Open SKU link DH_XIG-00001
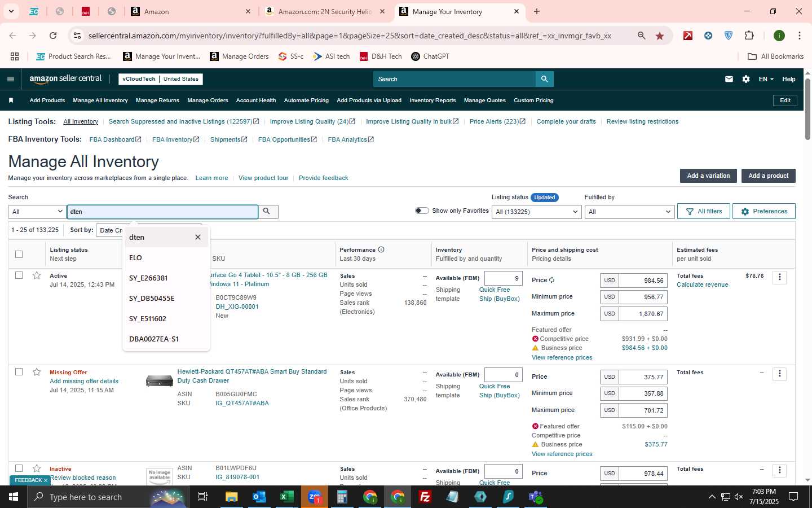The width and height of the screenshot is (812, 508). (237, 306)
